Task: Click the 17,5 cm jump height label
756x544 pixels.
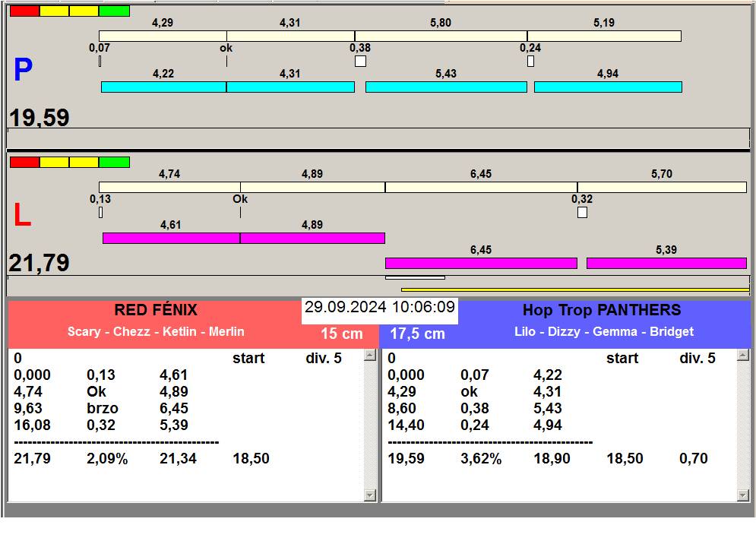Action: (417, 334)
